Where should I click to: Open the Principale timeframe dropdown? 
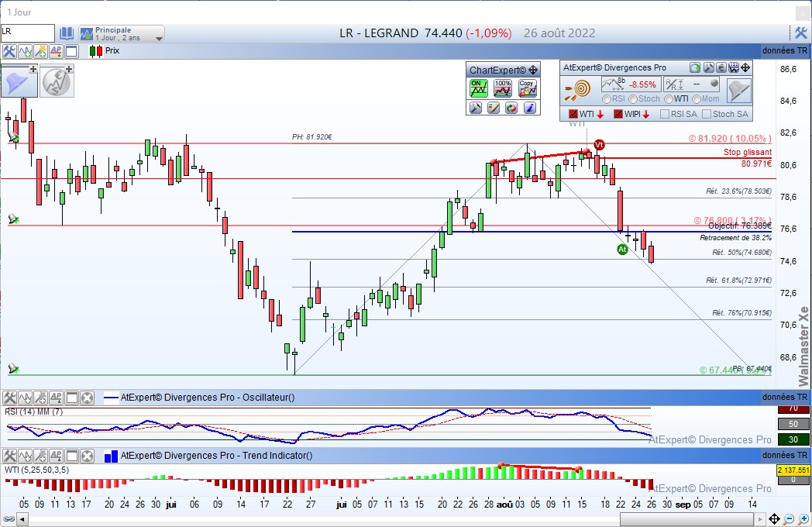tap(122, 33)
